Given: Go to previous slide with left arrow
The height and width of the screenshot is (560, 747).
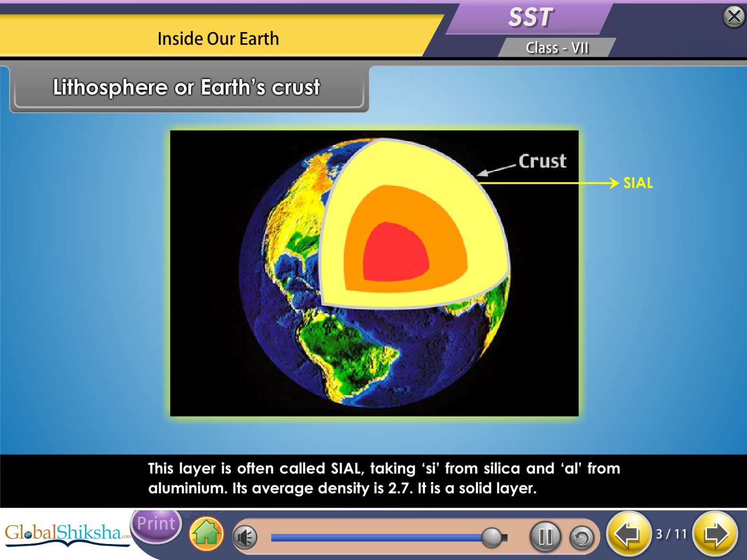Looking at the screenshot, I should tap(628, 534).
